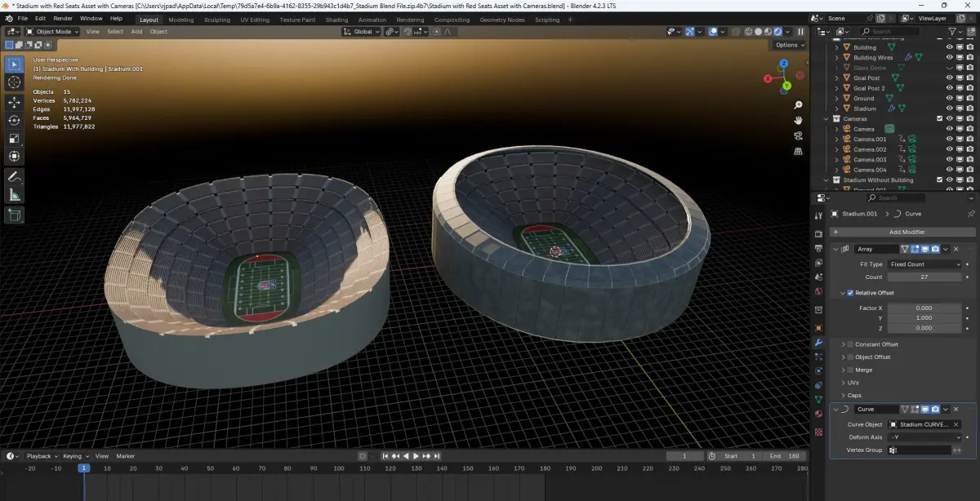Open the Global transform orientation dropdown
The image size is (980, 501).
[359, 32]
